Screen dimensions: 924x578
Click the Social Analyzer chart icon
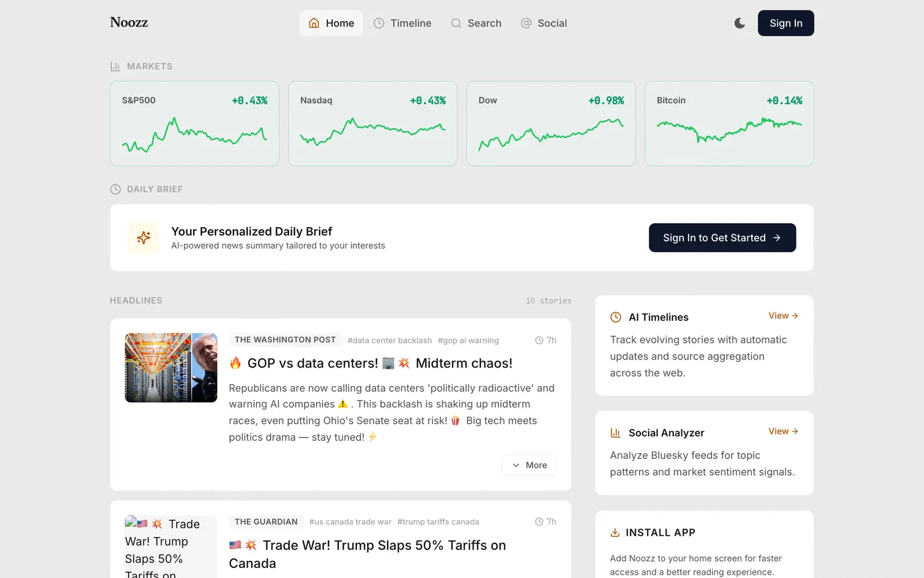click(x=616, y=433)
